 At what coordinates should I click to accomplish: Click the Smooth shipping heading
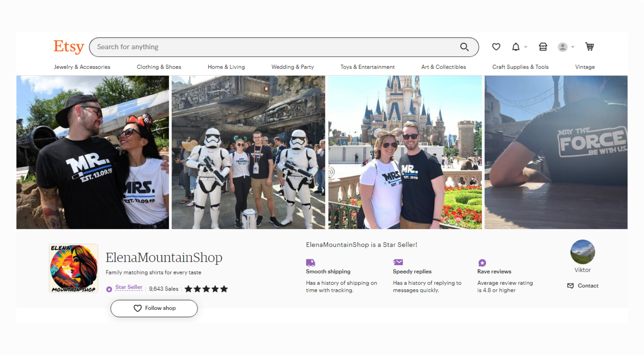[x=328, y=272]
